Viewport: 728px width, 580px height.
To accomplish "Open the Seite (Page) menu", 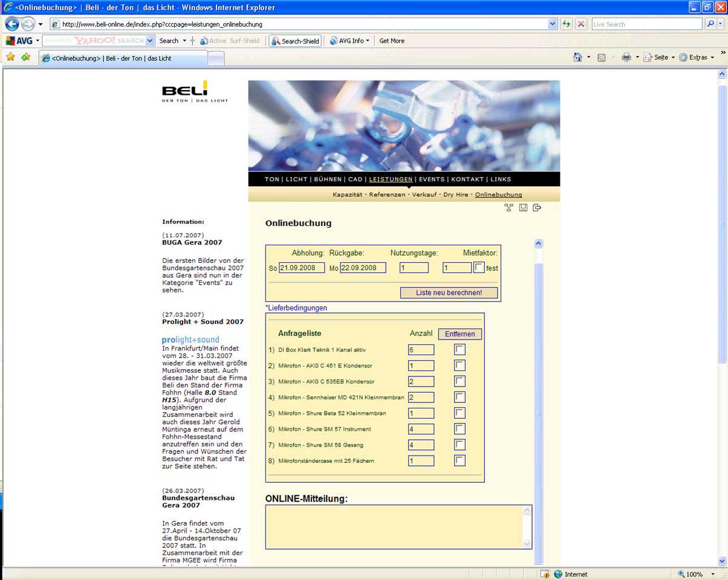I will [658, 57].
